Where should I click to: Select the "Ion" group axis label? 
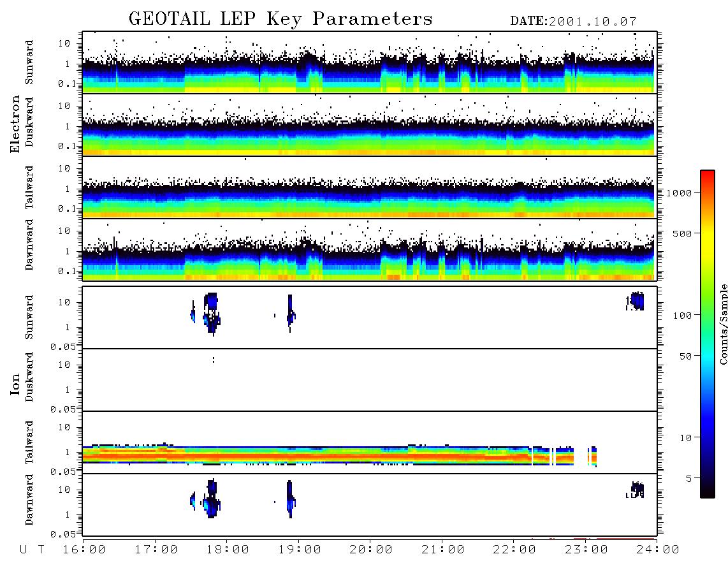(15, 384)
